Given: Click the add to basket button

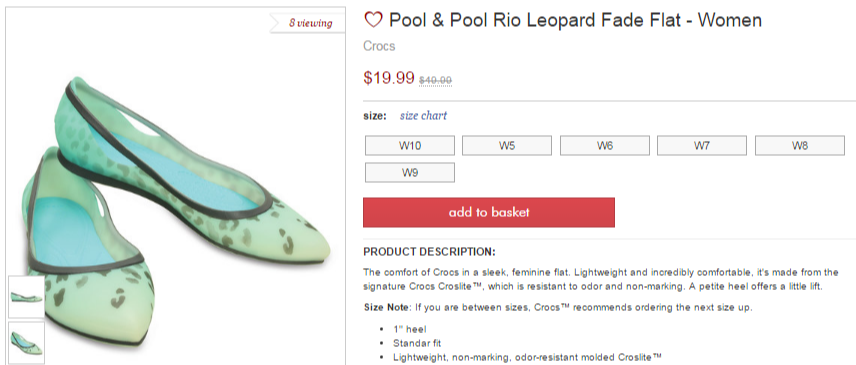Looking at the screenshot, I should (x=489, y=212).
